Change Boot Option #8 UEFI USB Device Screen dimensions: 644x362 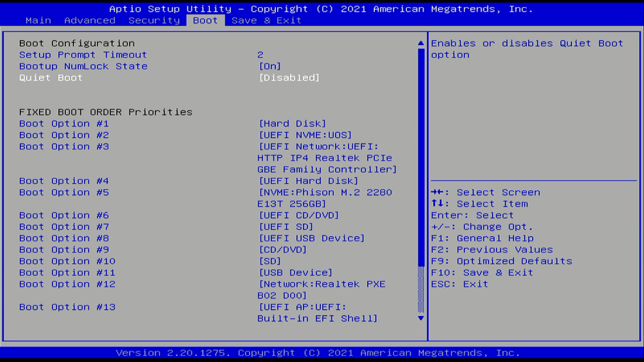[x=311, y=239]
